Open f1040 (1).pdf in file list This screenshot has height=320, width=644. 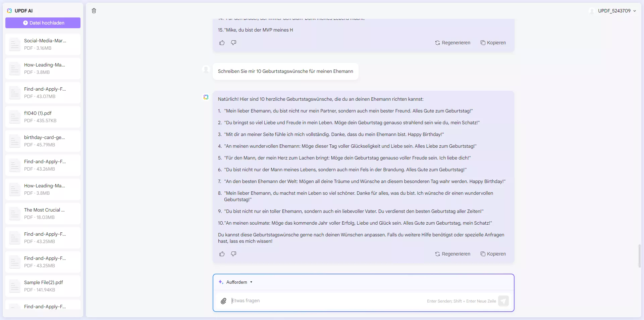pyautogui.click(x=43, y=117)
